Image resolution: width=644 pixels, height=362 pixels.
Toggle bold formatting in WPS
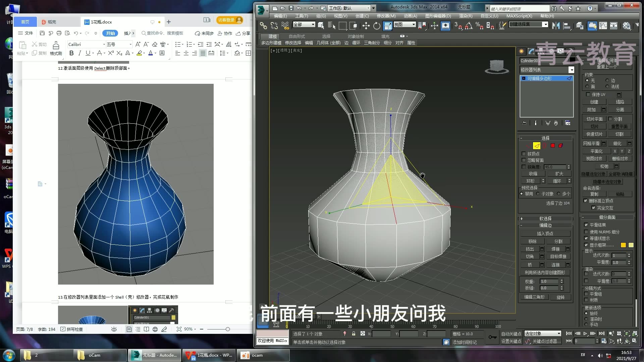pos(71,53)
